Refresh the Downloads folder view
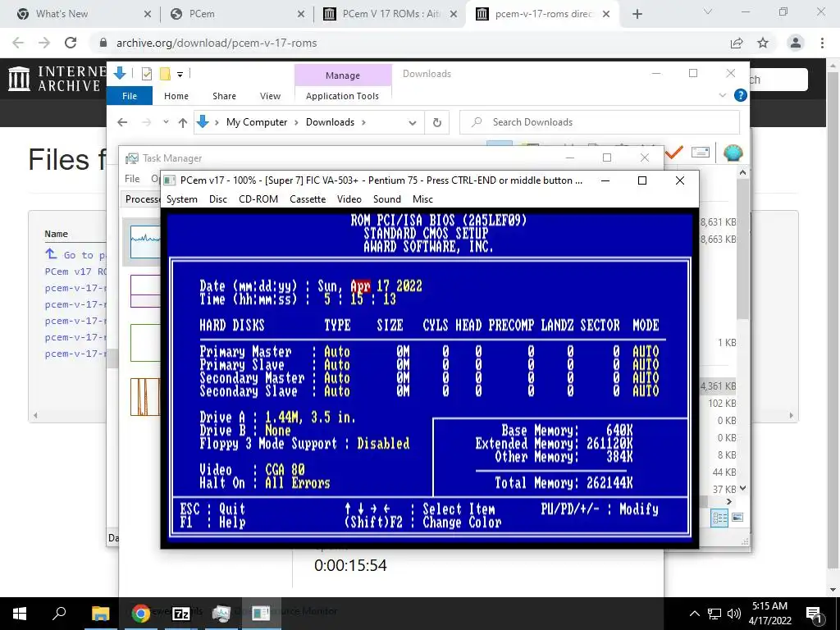Image resolution: width=840 pixels, height=630 pixels. tap(437, 123)
